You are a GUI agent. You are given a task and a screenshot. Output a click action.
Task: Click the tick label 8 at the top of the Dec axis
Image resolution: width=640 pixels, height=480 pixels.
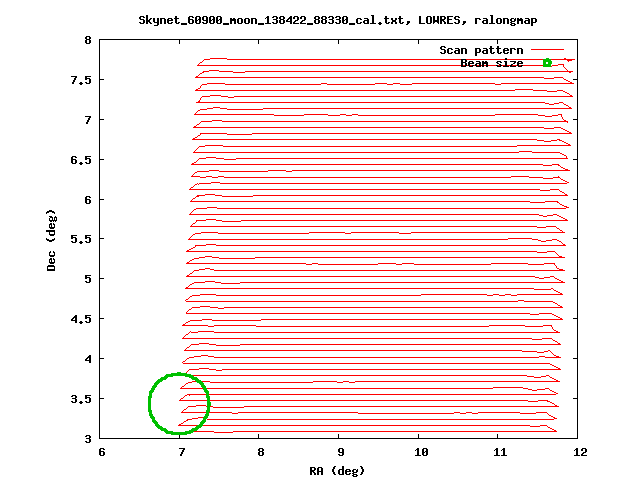pyautogui.click(x=88, y=40)
